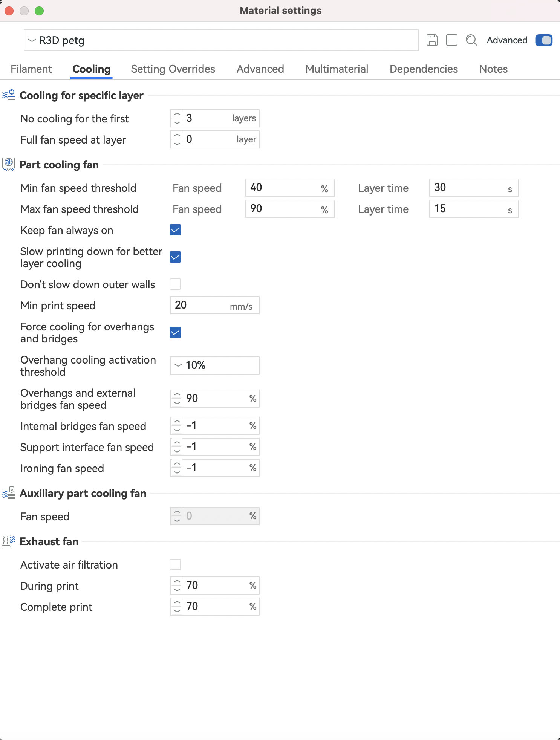Go to the Dependencies tab
560x740 pixels.
click(424, 69)
